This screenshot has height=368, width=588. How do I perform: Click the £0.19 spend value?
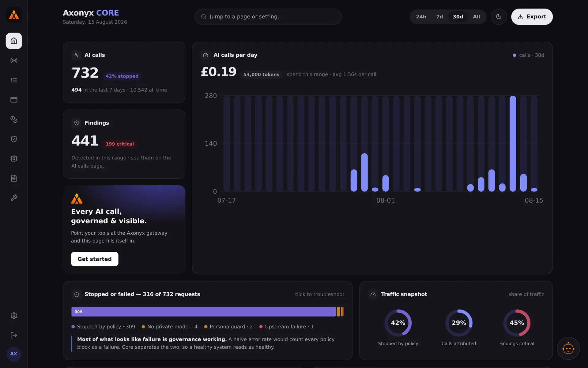(x=218, y=72)
